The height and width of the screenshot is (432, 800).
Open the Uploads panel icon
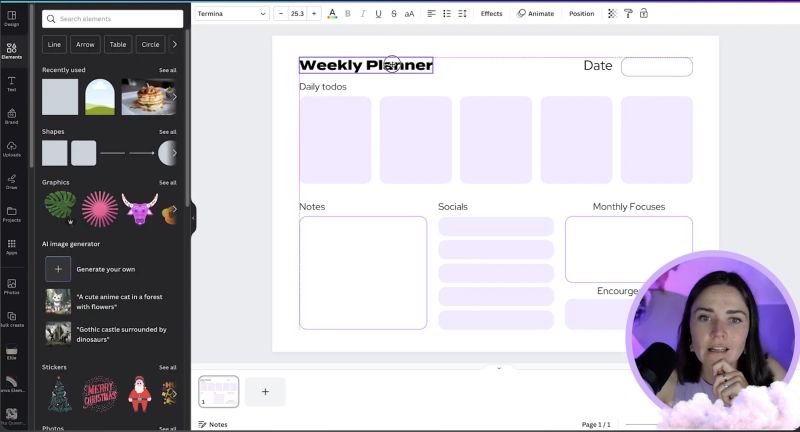coord(12,149)
